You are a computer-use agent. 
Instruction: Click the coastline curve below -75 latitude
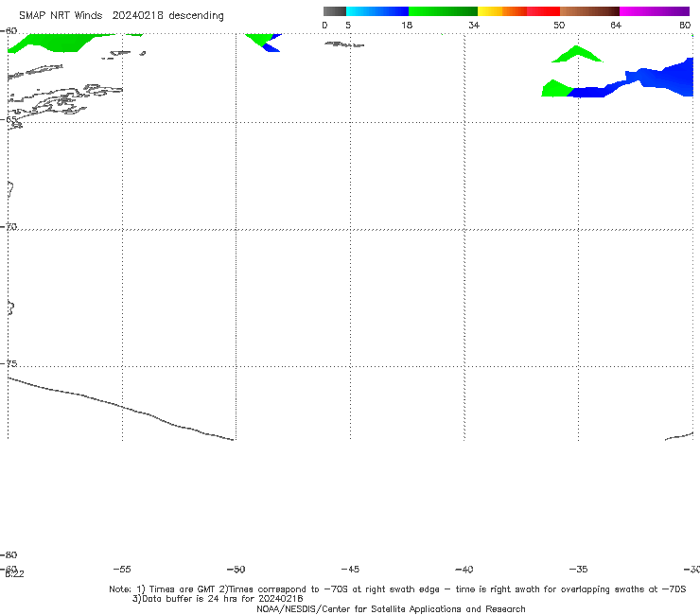tap(120, 408)
